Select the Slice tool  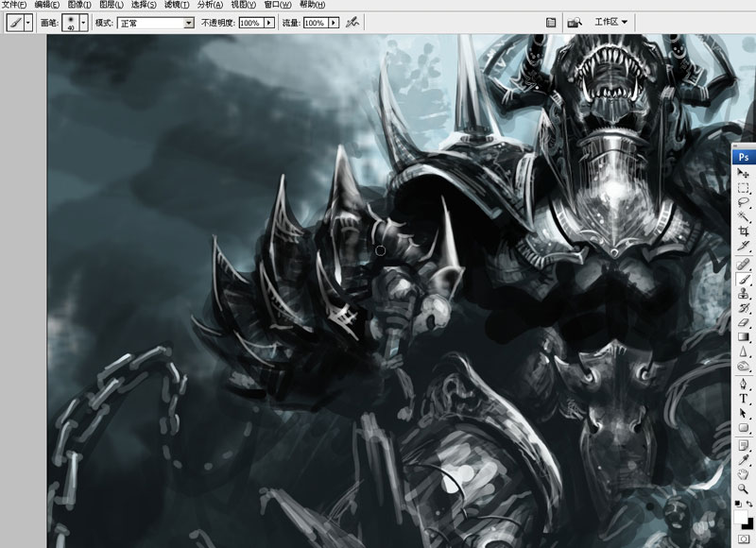click(743, 246)
